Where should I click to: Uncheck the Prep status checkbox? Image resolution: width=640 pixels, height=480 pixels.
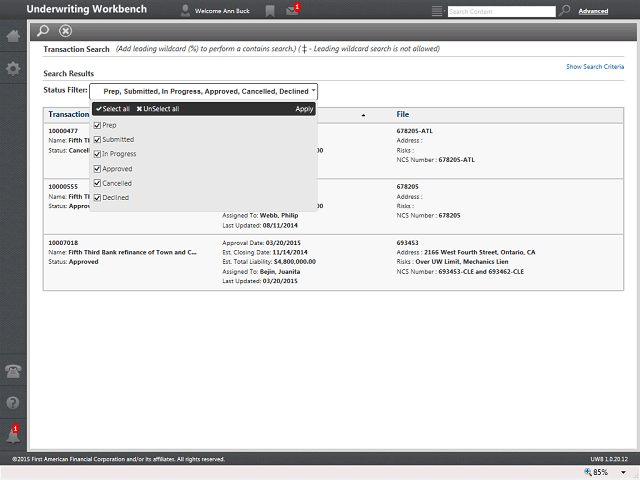tap(97, 125)
